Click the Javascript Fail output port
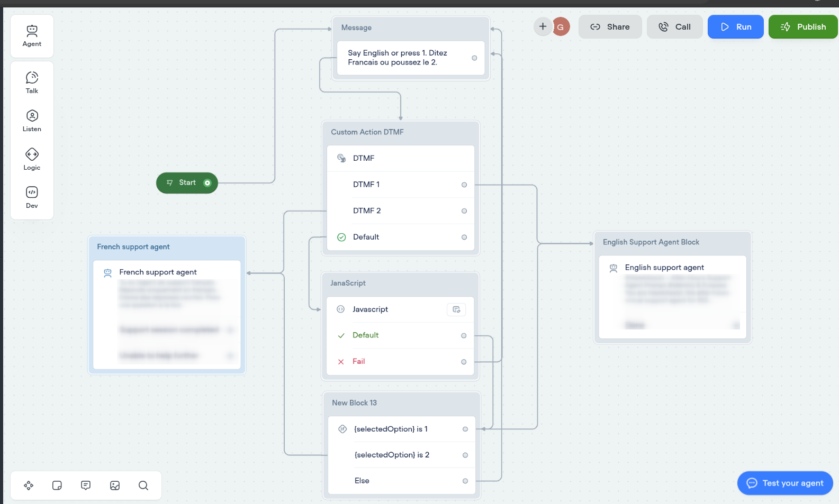 point(464,362)
